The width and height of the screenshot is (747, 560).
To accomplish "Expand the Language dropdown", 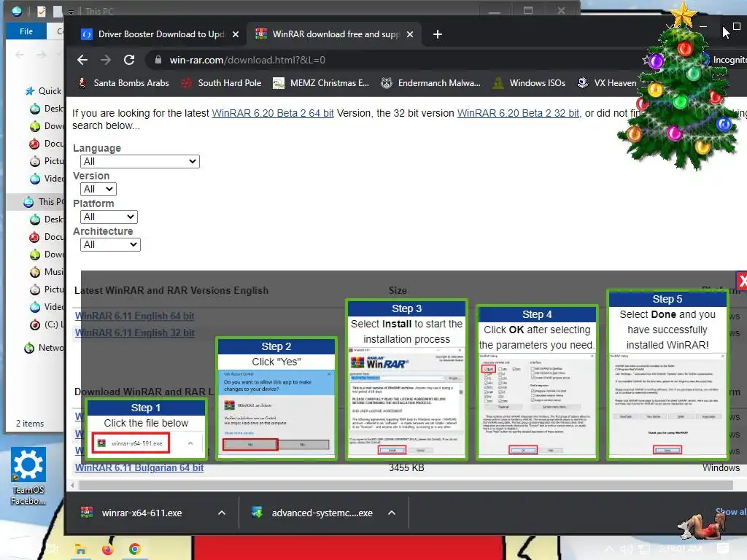I will (x=140, y=161).
